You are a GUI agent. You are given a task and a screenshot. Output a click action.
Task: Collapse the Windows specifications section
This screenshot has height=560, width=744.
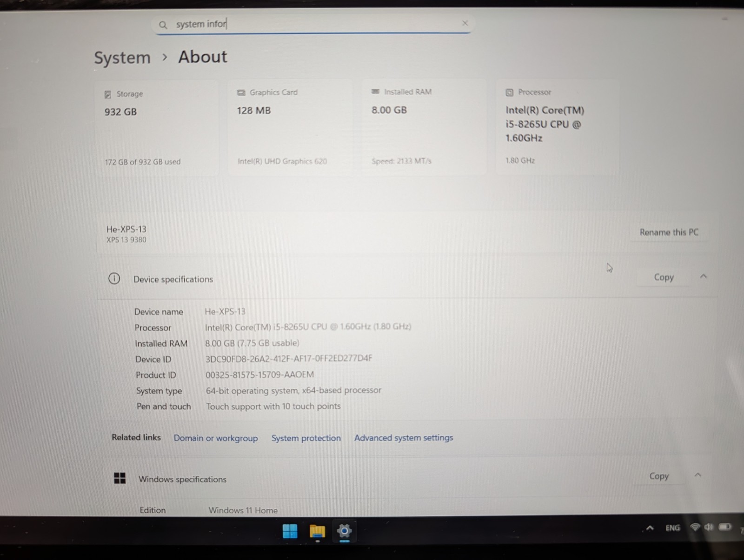[x=697, y=475]
